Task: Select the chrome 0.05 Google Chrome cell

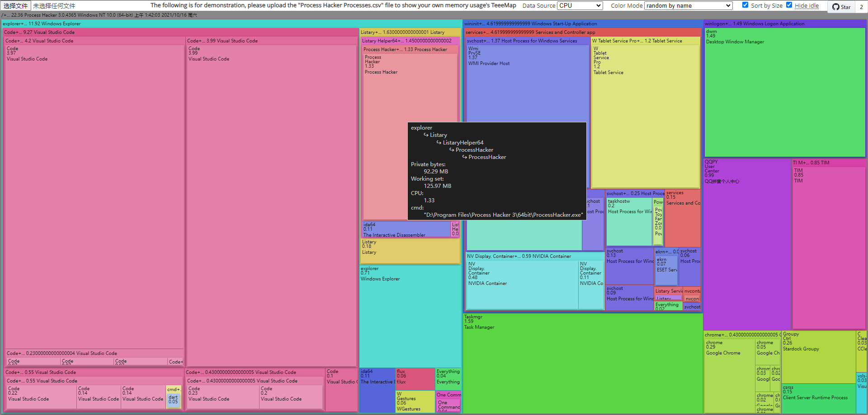Action: (768, 351)
